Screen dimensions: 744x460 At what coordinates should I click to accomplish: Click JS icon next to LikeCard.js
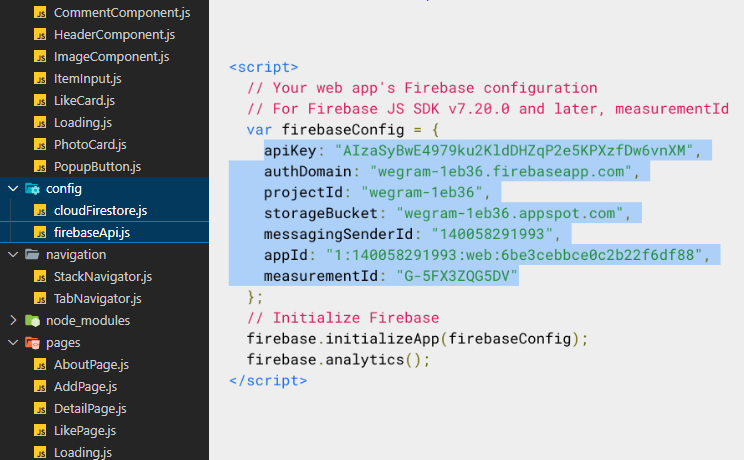pyautogui.click(x=40, y=101)
